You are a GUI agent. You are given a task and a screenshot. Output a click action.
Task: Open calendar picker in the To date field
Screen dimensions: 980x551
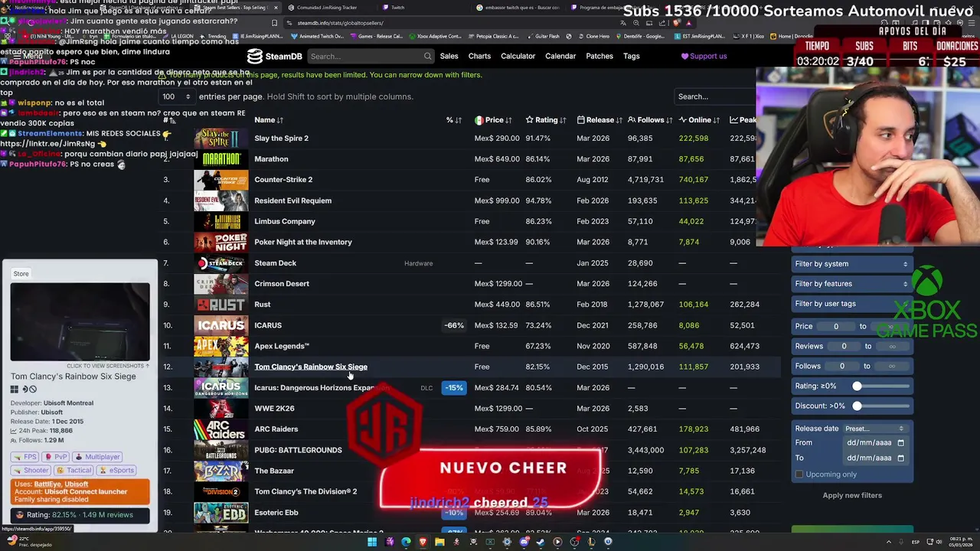pos(900,458)
